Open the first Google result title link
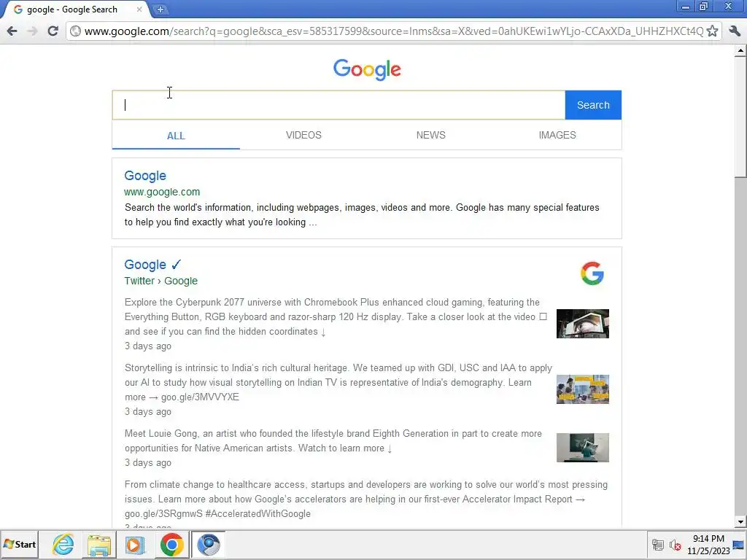 coord(145,176)
